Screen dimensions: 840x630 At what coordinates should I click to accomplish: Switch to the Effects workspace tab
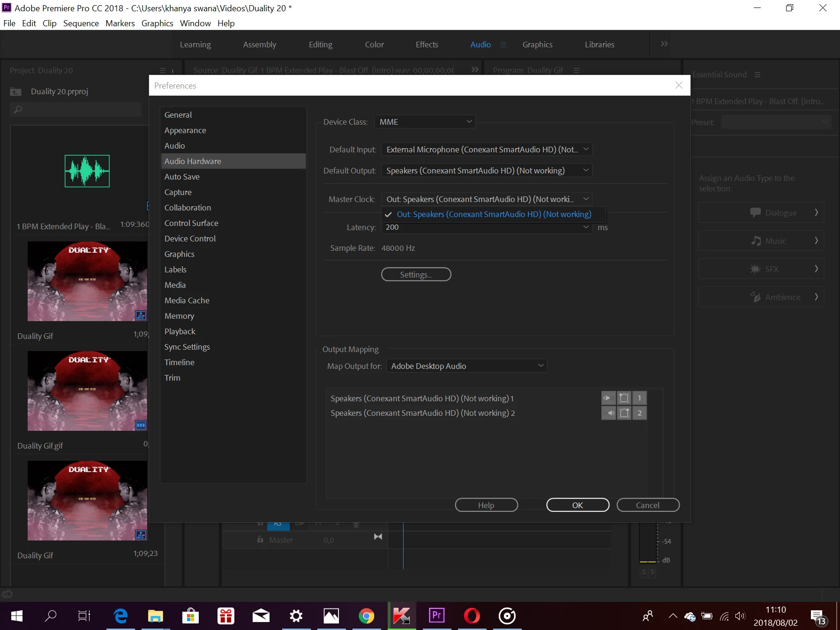coord(427,45)
